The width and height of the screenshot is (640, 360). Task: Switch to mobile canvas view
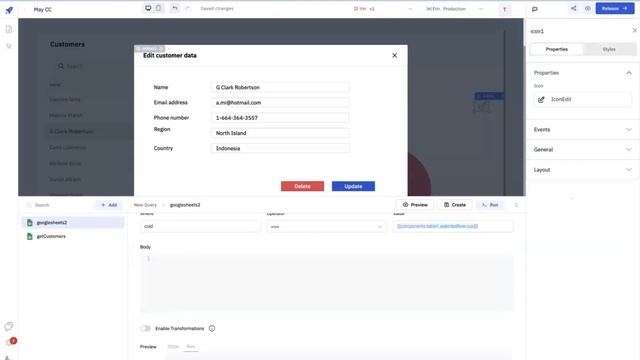pos(158,8)
